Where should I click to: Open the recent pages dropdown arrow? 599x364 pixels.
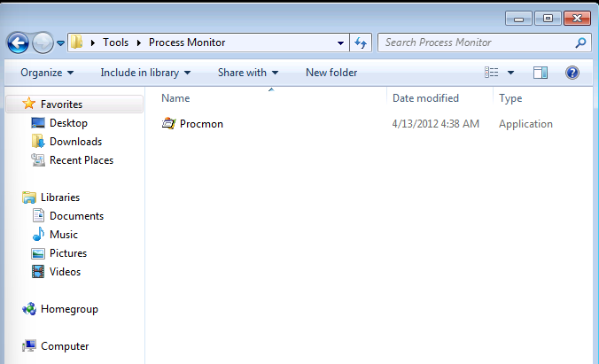point(60,43)
